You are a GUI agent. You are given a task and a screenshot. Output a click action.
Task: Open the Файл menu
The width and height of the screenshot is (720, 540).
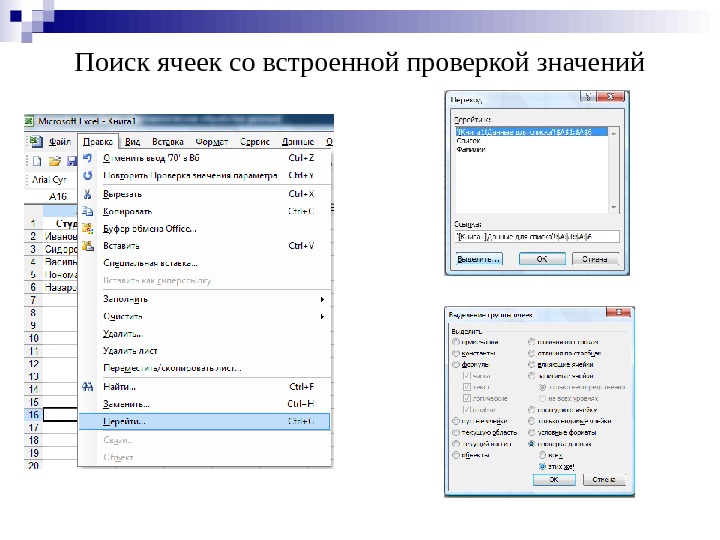pyautogui.click(x=60, y=142)
